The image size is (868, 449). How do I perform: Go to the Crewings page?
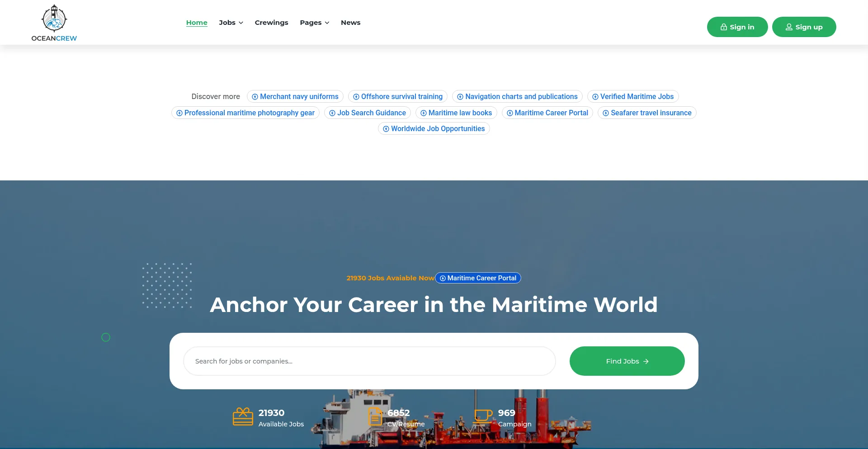click(x=271, y=23)
